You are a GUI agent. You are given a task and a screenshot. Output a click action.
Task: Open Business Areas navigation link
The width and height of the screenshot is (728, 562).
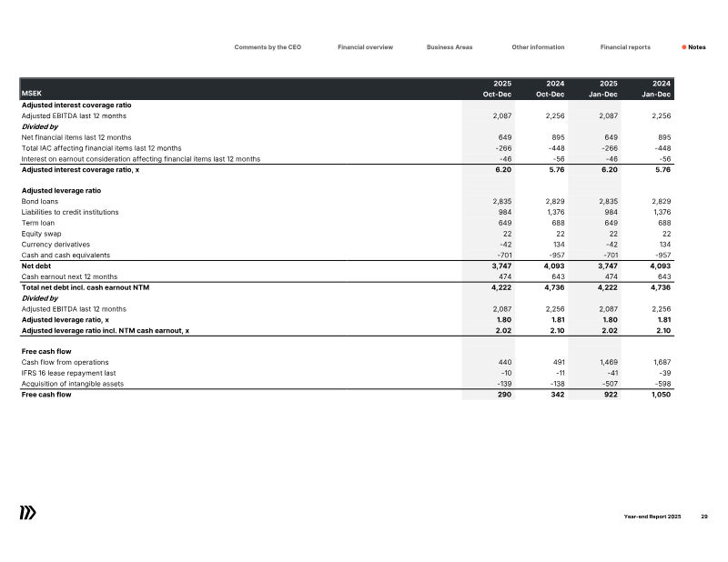450,47
